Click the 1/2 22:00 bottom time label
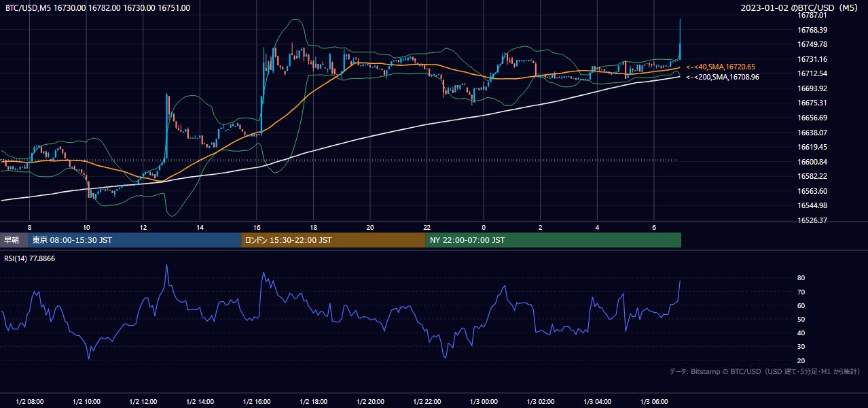The width and height of the screenshot is (868, 408). click(x=427, y=402)
